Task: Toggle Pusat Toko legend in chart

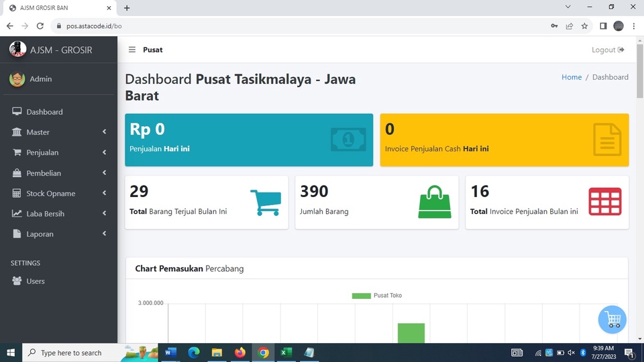Action: [x=376, y=296]
